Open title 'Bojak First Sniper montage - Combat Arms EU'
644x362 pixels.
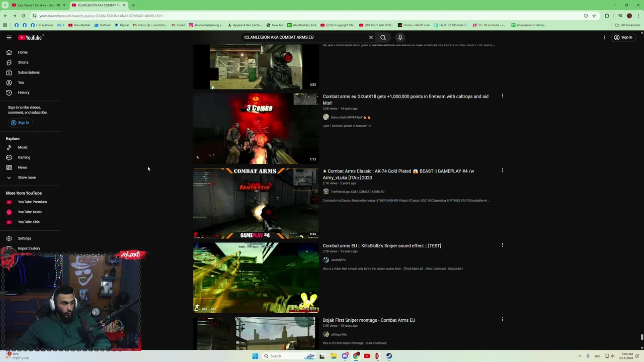[x=369, y=320]
